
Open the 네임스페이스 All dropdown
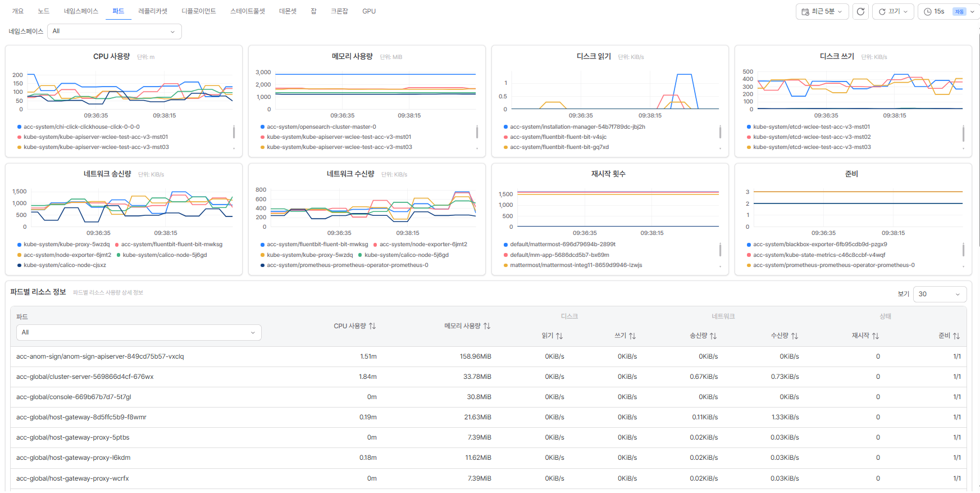[115, 31]
